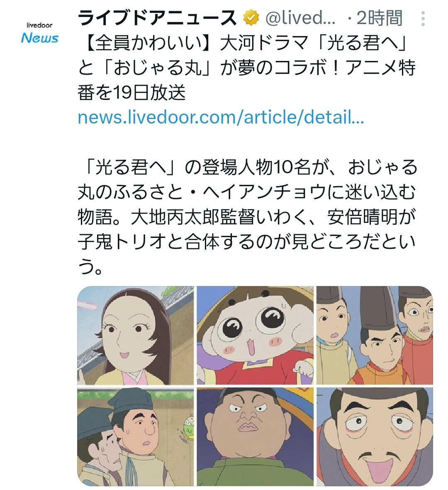Image resolution: width=448 pixels, height=490 pixels.
Task: Click the gold verified badge icon
Action: point(251,18)
